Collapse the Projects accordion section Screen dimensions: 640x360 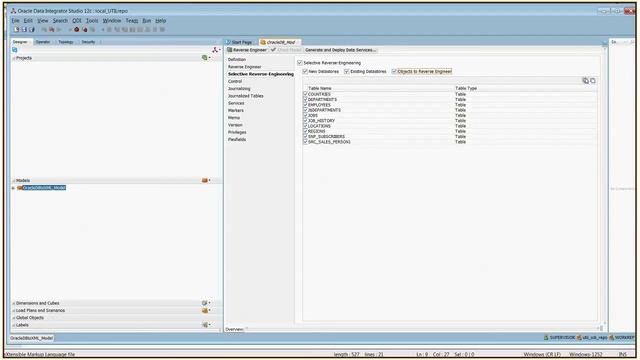(x=13, y=58)
